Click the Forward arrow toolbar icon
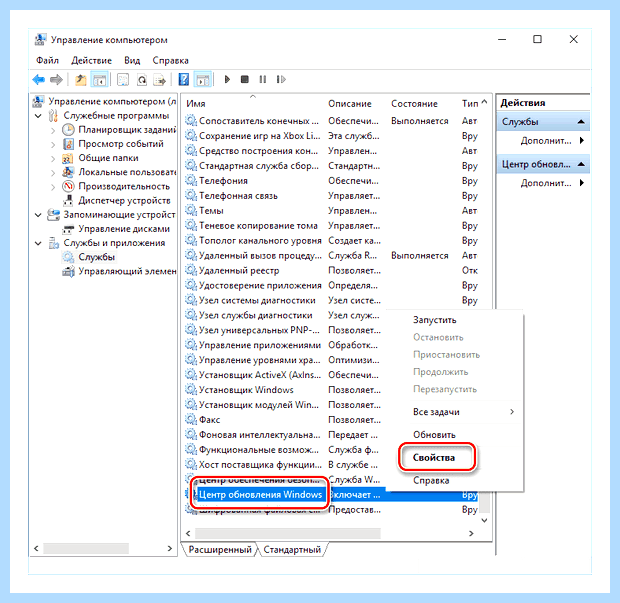The width and height of the screenshot is (620, 603). (x=56, y=80)
